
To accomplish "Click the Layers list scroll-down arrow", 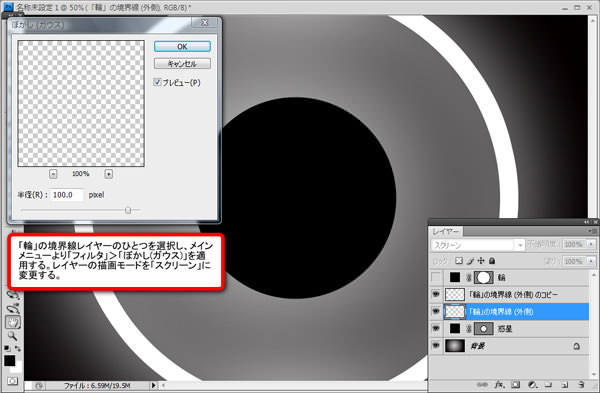I will point(594,374).
